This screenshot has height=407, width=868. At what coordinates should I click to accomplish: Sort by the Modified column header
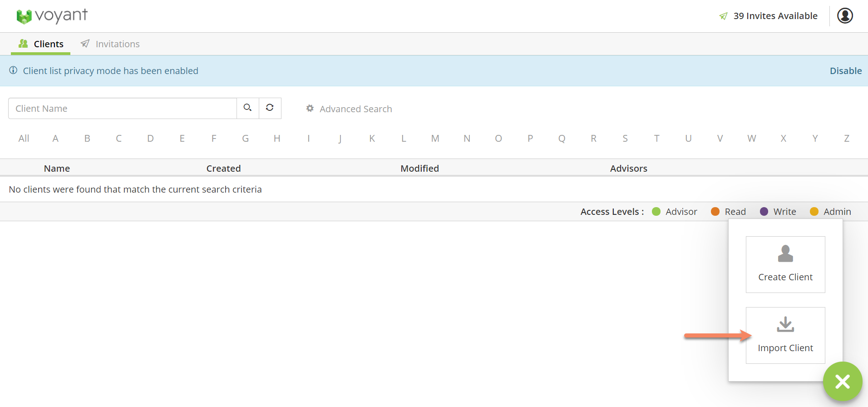pos(419,169)
